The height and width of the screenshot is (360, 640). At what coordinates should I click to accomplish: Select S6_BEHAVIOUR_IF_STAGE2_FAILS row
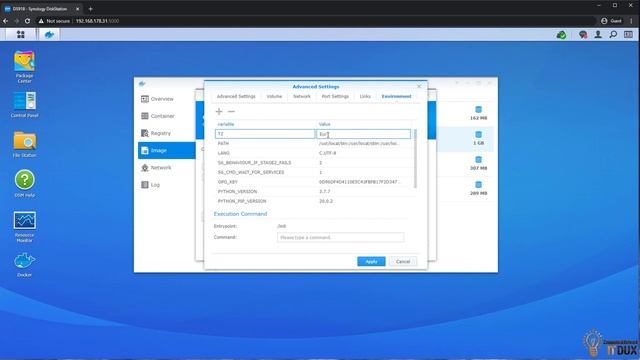pos(313,162)
